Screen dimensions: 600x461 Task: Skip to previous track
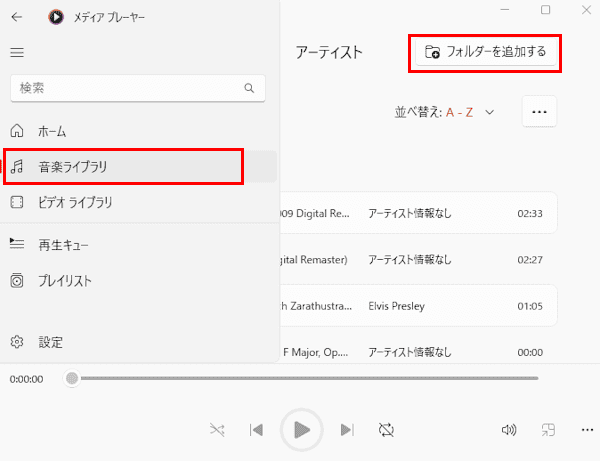(x=256, y=430)
